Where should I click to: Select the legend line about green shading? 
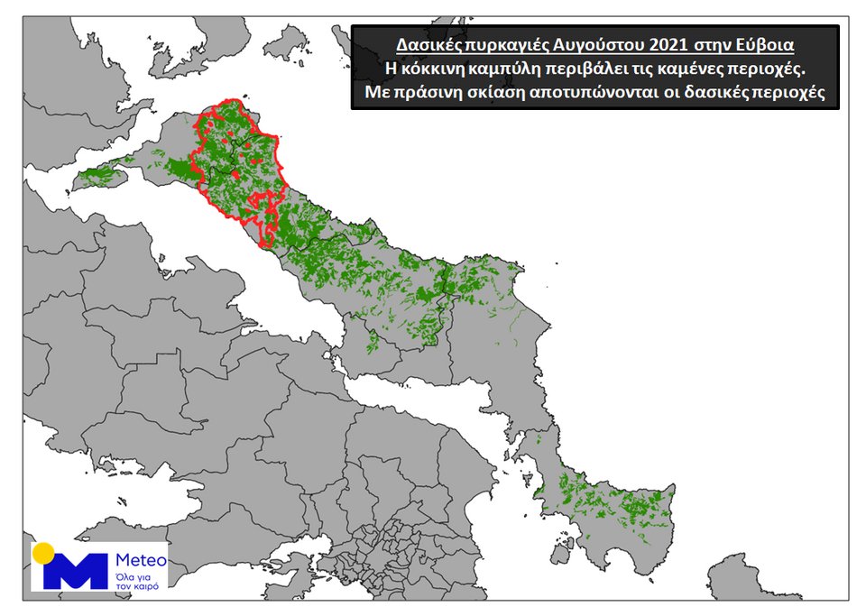pyautogui.click(x=595, y=92)
